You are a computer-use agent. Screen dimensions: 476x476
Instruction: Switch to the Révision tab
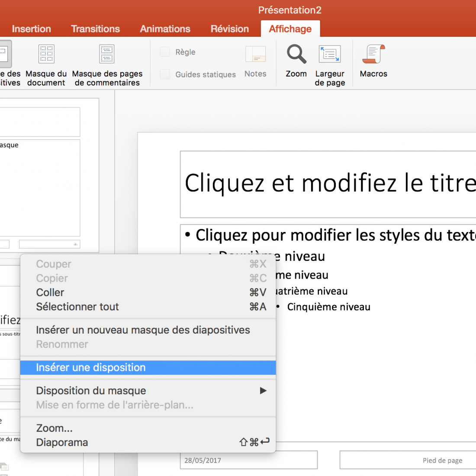point(230,29)
